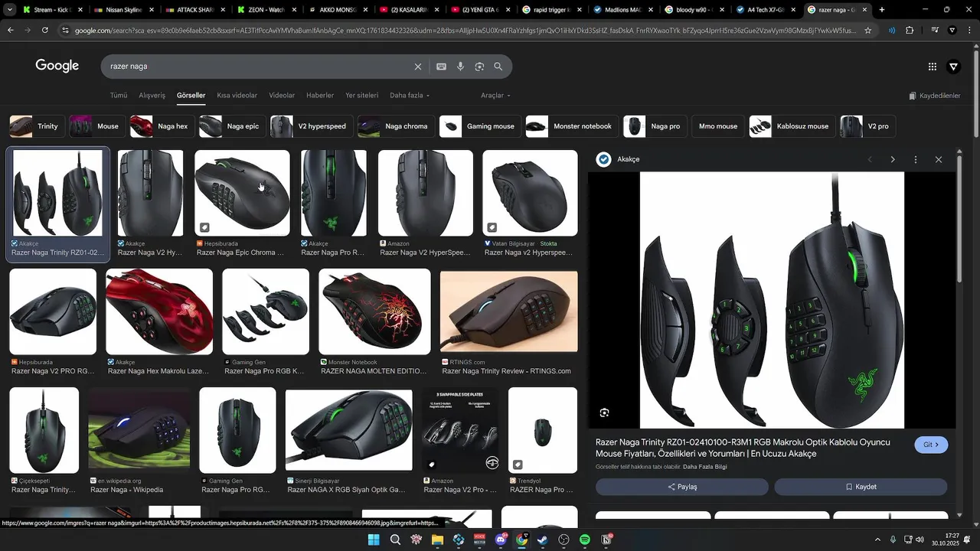Bookmark this page with the star icon
This screenshot has height=551, width=980.
coord(867,31)
